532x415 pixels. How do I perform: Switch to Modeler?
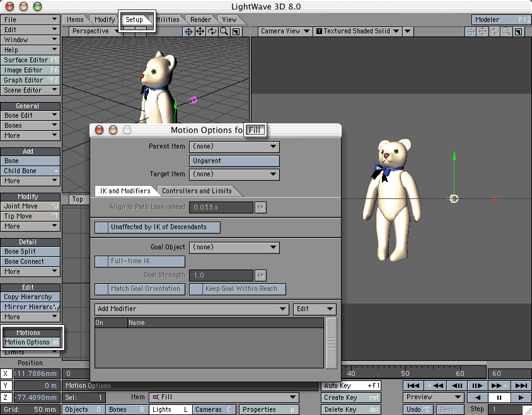tap(501, 20)
